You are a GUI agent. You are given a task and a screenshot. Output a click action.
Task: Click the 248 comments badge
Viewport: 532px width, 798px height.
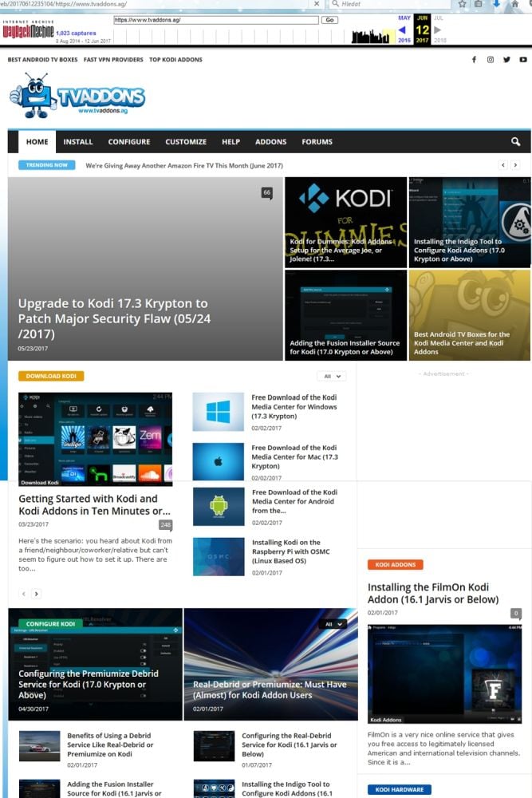[x=166, y=524]
